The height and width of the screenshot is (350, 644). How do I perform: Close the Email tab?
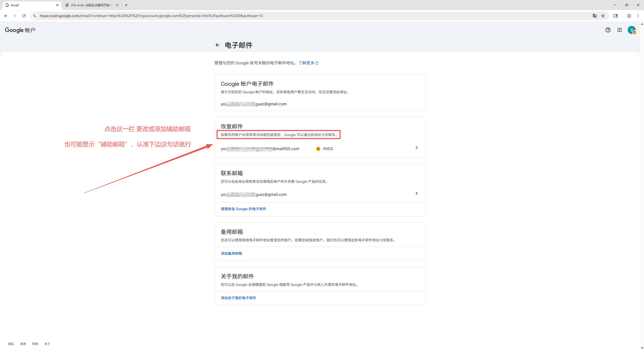57,5
